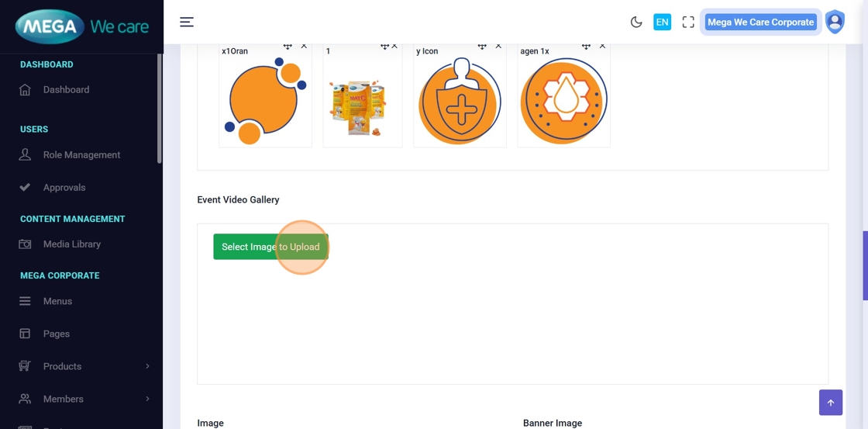This screenshot has height=429, width=868.
Task: Open Role Management in the sidebar
Action: point(81,154)
